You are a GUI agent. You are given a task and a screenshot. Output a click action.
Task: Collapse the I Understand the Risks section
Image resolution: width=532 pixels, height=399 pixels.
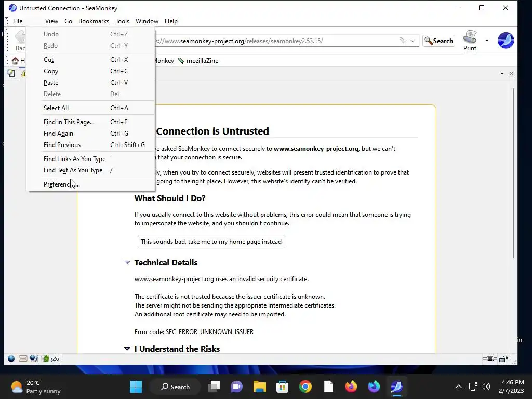pos(127,349)
